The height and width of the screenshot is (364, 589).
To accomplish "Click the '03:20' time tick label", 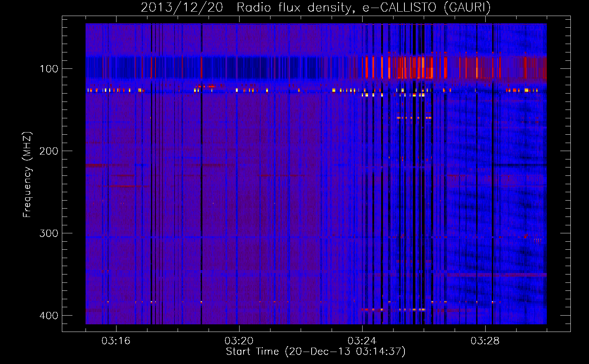I will (x=239, y=341).
